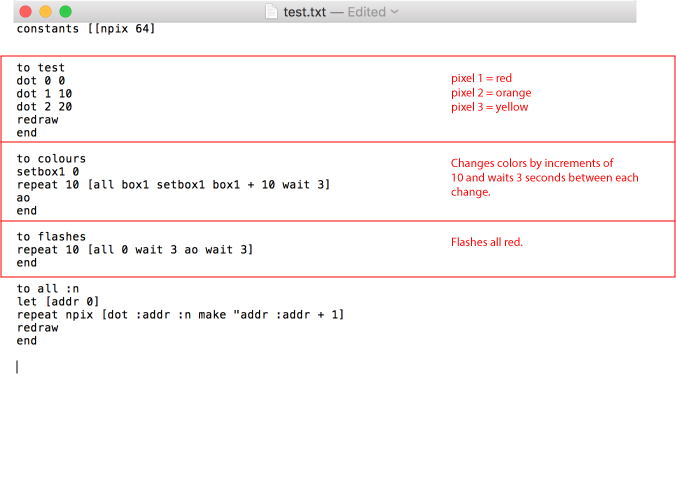The width and height of the screenshot is (676, 492).
Task: Click the "to colours" procedure line
Action: (51, 159)
